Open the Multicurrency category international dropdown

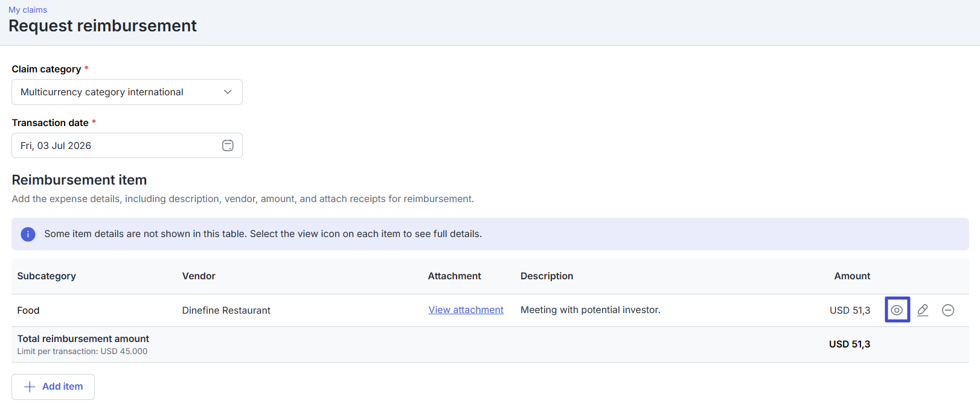[127, 92]
